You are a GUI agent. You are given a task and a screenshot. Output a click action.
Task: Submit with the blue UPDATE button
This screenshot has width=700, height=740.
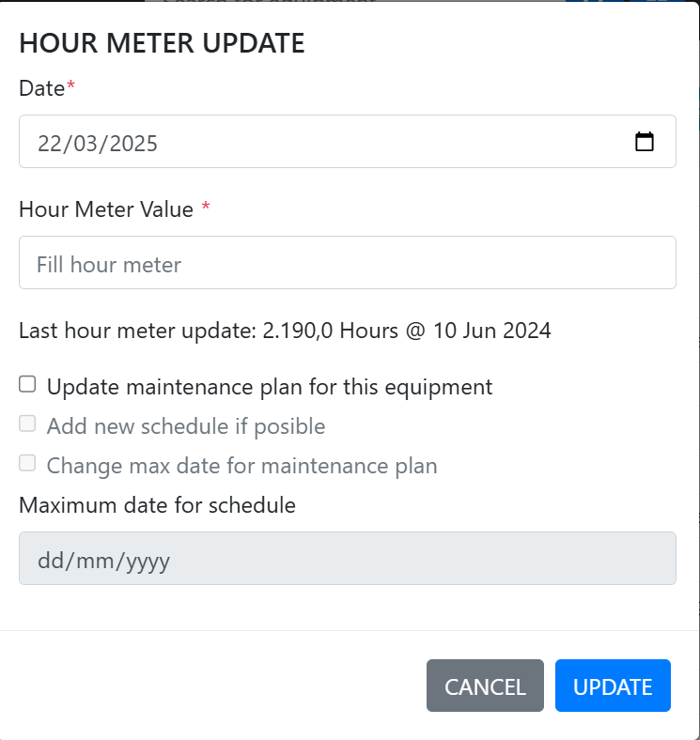click(613, 686)
